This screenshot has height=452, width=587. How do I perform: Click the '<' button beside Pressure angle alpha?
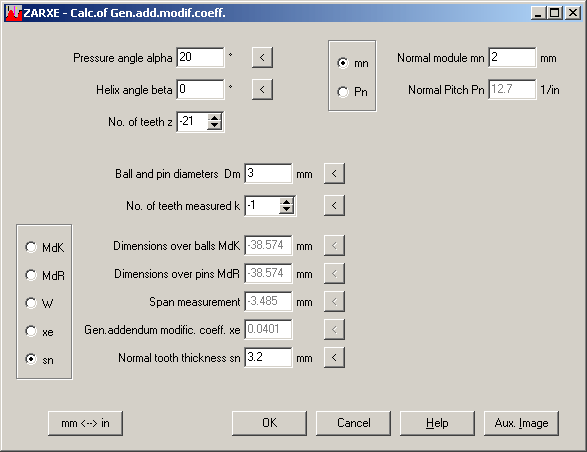(262, 57)
